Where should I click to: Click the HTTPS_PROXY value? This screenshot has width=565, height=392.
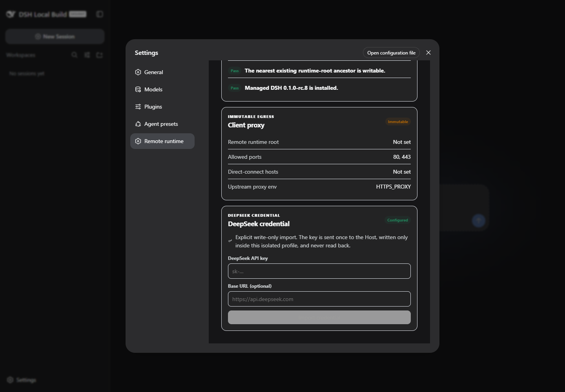click(393, 187)
